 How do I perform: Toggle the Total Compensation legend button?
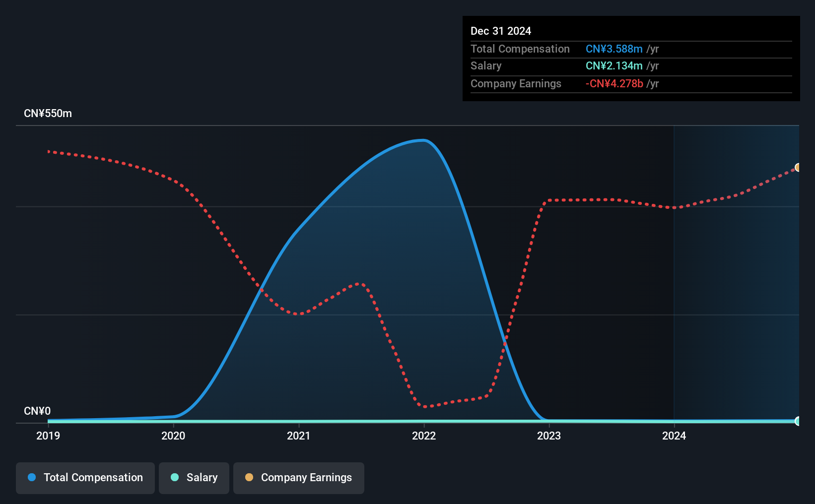coord(85,478)
